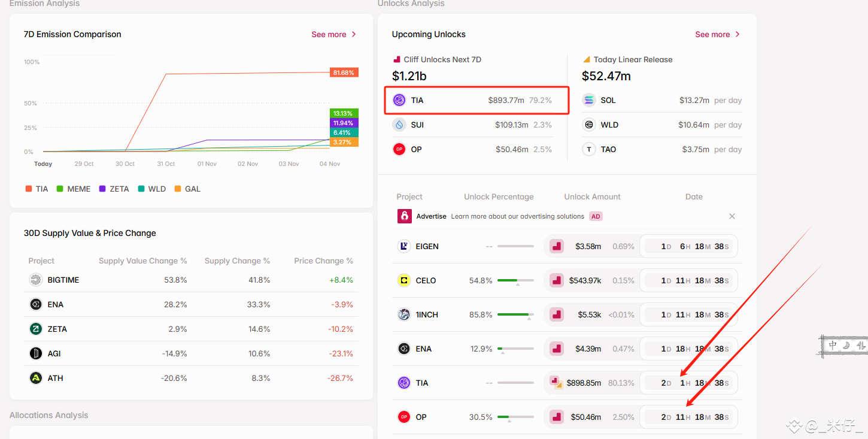Click the TIA token icon in Cliff Unlocks
This screenshot has height=439, width=868.
(x=399, y=100)
